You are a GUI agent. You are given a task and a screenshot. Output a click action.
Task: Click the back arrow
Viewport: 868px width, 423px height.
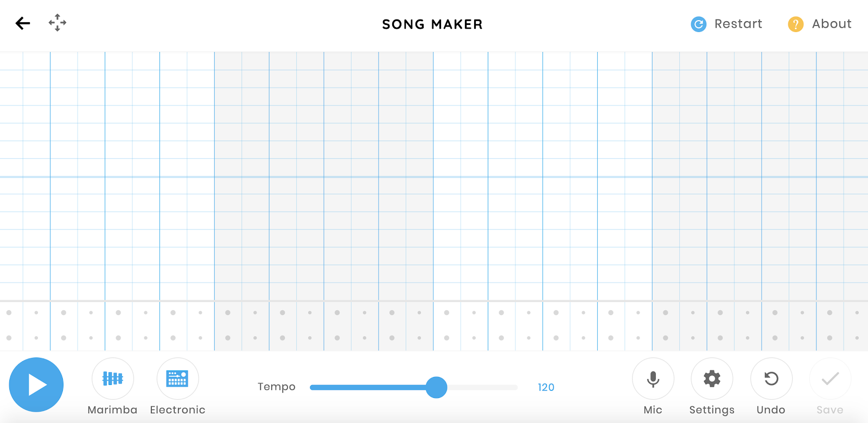click(22, 23)
